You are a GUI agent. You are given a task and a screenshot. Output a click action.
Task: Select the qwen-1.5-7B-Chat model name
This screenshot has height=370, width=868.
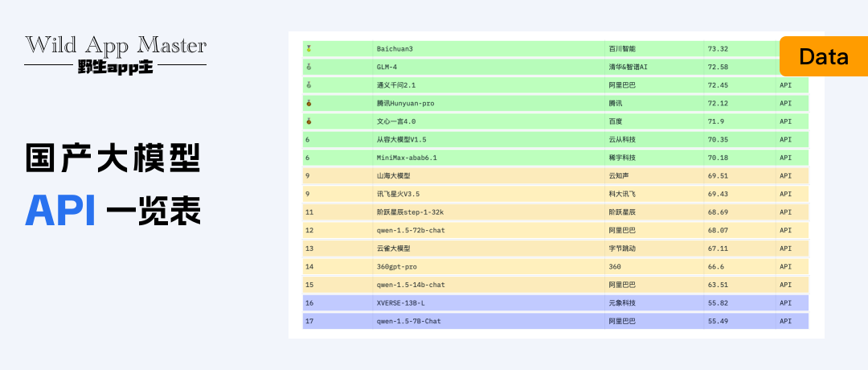coord(408,321)
